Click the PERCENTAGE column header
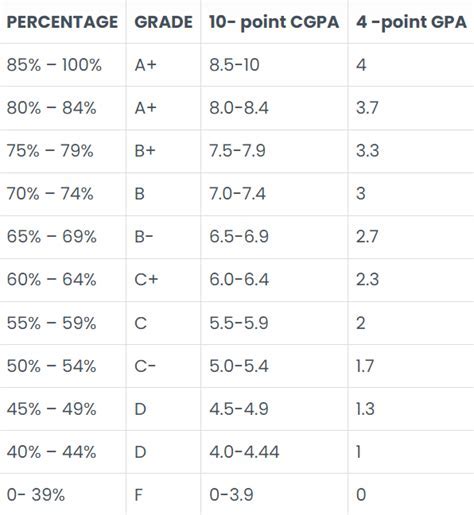The width and height of the screenshot is (474, 515). 62,22
